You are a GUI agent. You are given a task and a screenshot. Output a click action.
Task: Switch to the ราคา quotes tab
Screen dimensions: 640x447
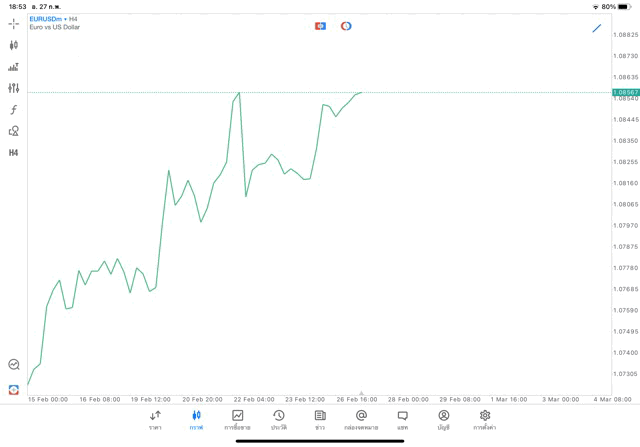click(155, 420)
